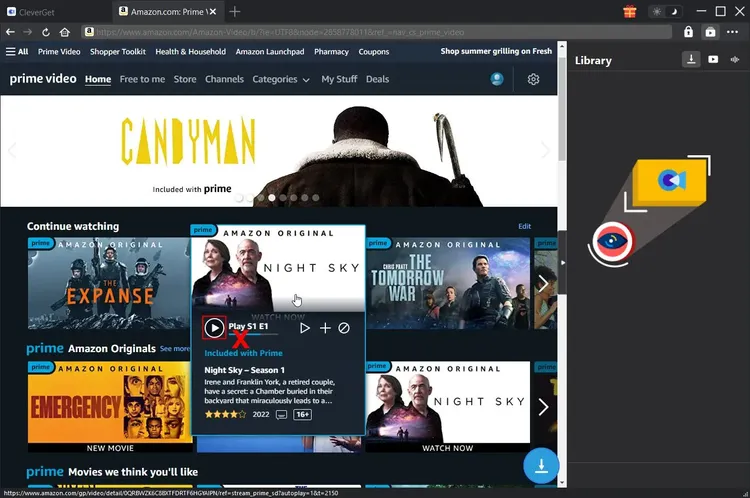
Task: Expand the Categories dropdown
Action: (x=280, y=80)
